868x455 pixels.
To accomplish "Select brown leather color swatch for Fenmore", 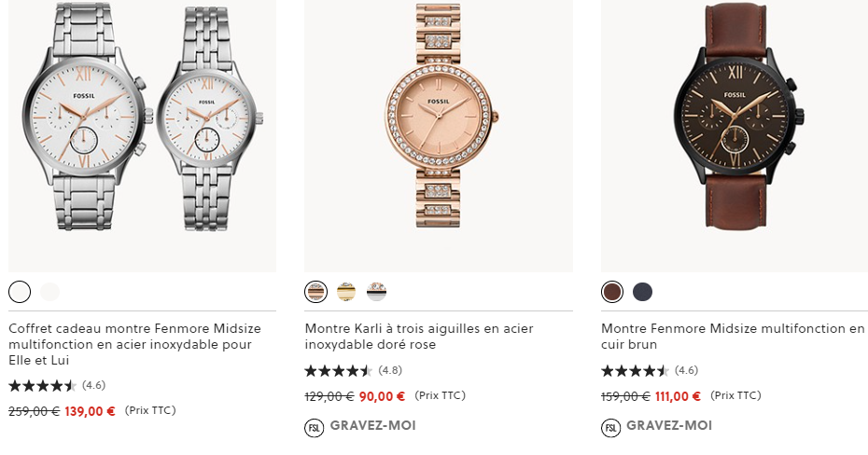I will (x=612, y=292).
